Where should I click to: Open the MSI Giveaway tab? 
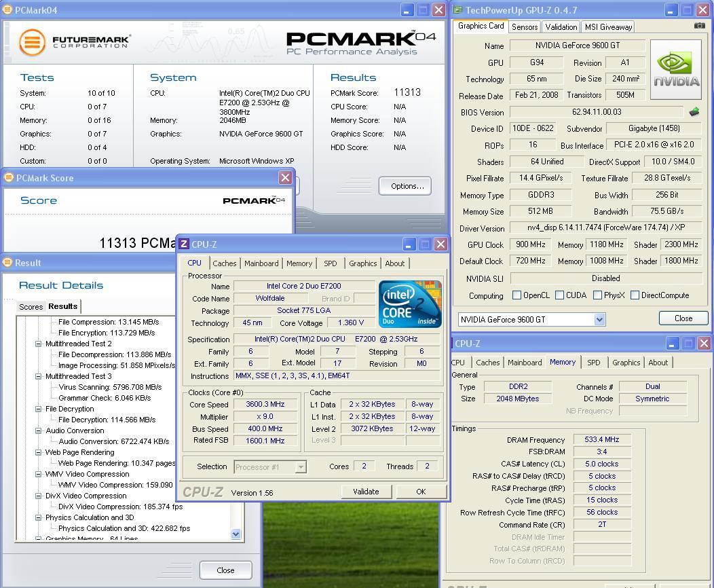[608, 27]
